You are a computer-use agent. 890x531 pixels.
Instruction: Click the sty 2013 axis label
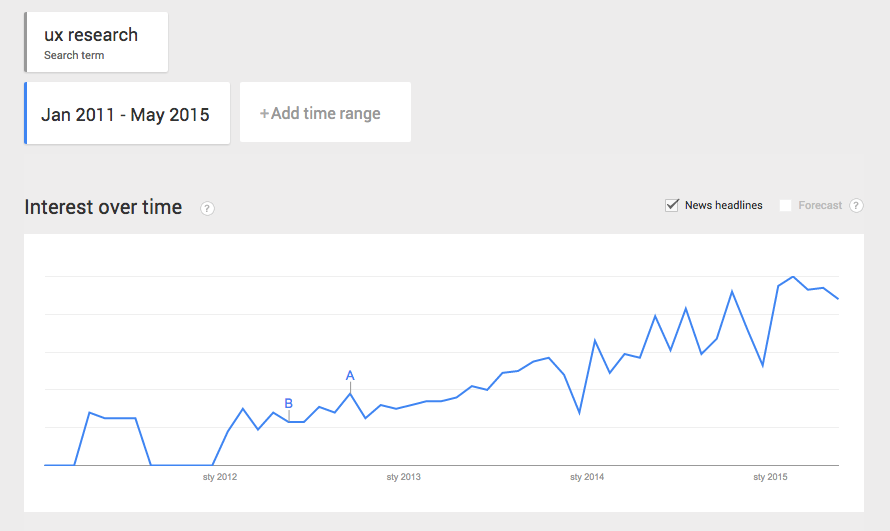pos(403,477)
